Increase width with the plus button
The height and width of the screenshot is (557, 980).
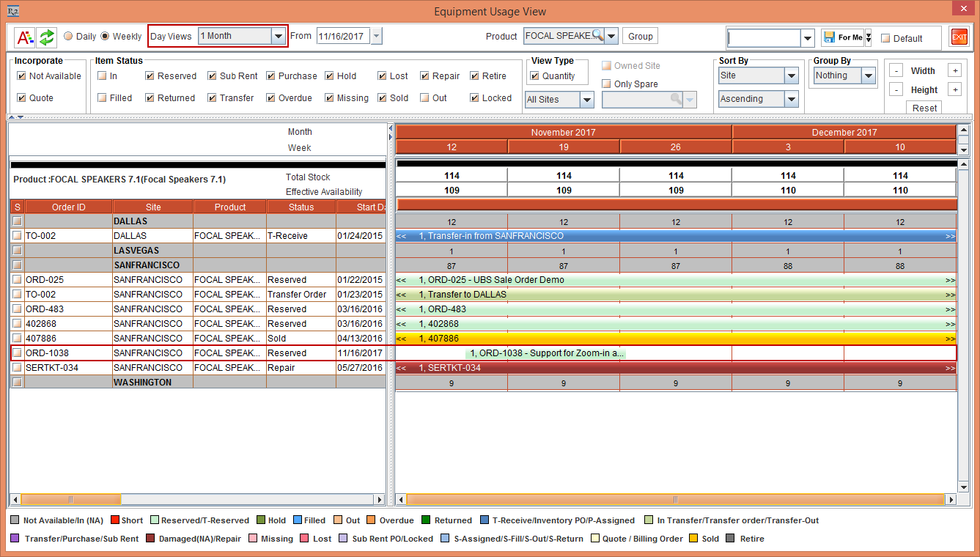[954, 71]
